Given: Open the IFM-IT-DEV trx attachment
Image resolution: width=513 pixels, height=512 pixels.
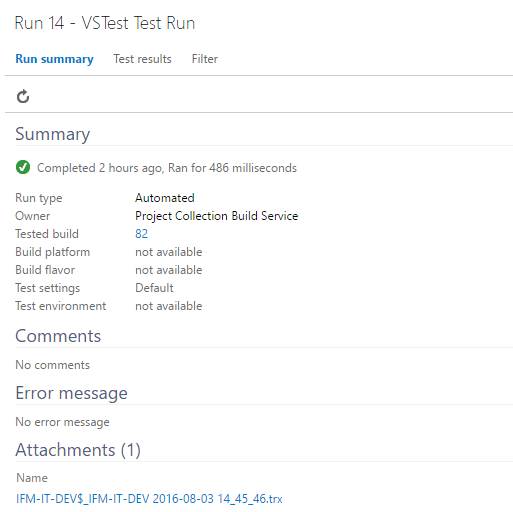Looking at the screenshot, I should click(149, 499).
